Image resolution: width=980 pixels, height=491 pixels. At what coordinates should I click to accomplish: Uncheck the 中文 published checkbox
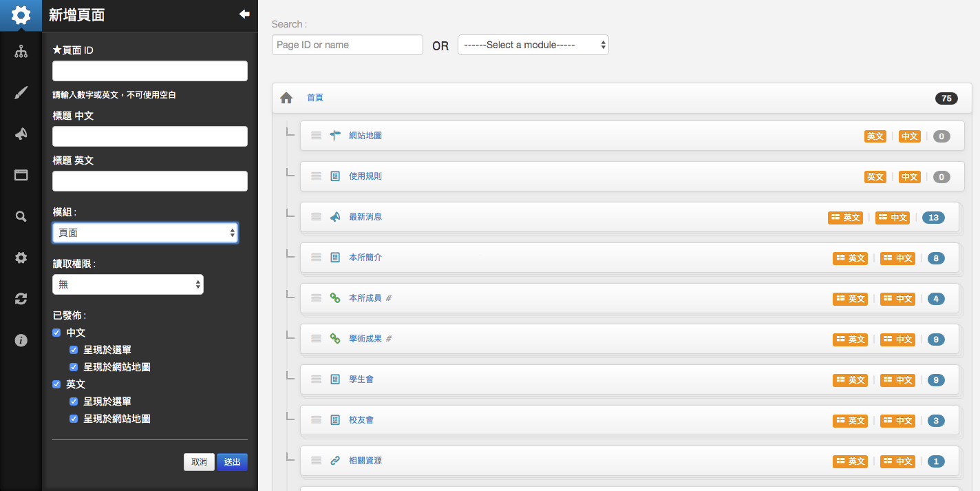point(56,333)
